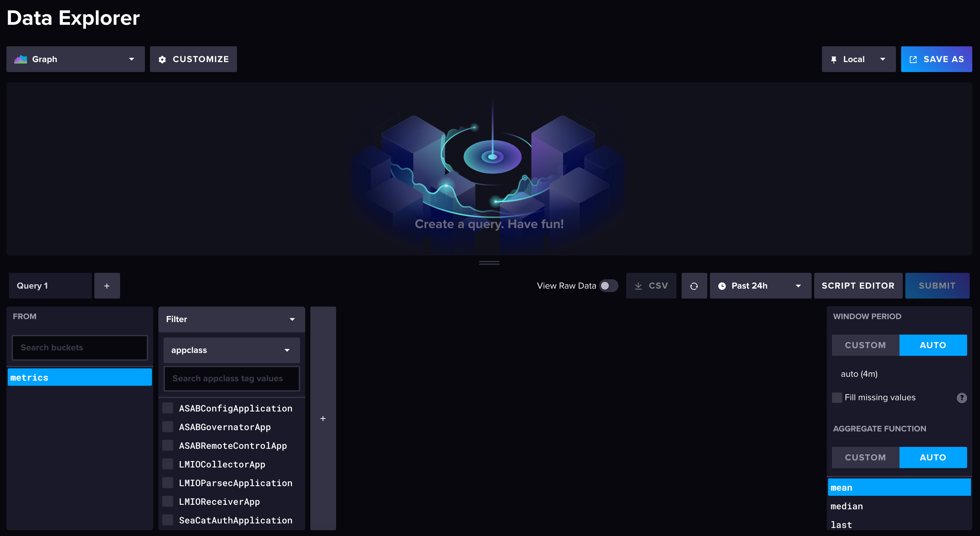Switch Window Period to Auto
Viewport: 980px width, 536px height.
pyautogui.click(x=933, y=345)
